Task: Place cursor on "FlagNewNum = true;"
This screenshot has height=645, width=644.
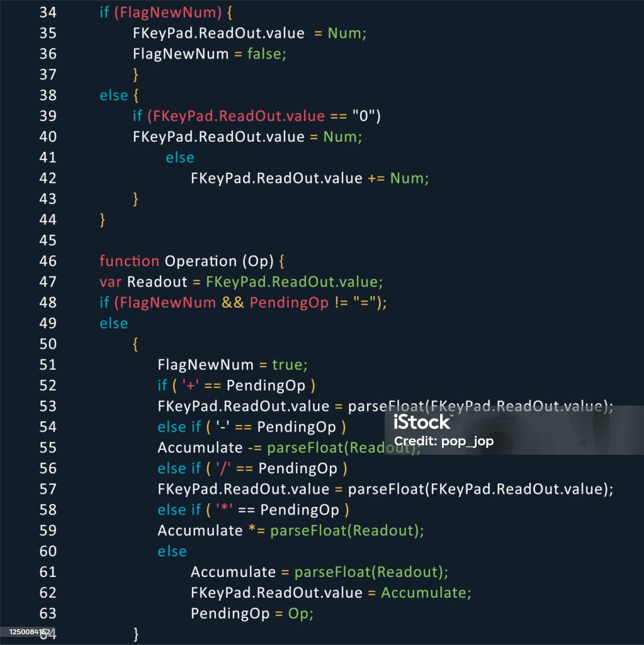Action: [x=232, y=365]
